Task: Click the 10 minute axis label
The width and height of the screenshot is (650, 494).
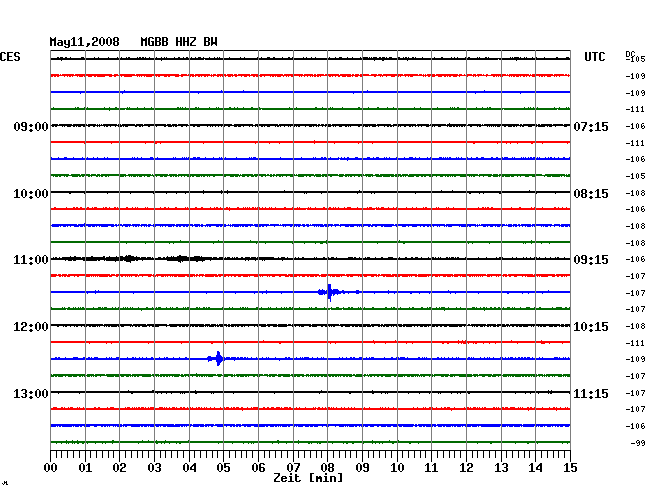Action: tap(397, 468)
